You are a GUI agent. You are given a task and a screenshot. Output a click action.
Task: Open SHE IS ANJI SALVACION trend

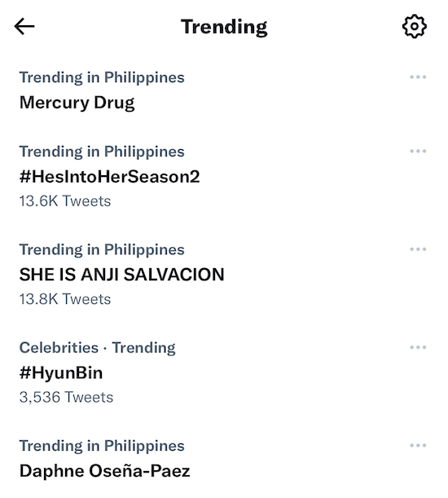tap(121, 275)
